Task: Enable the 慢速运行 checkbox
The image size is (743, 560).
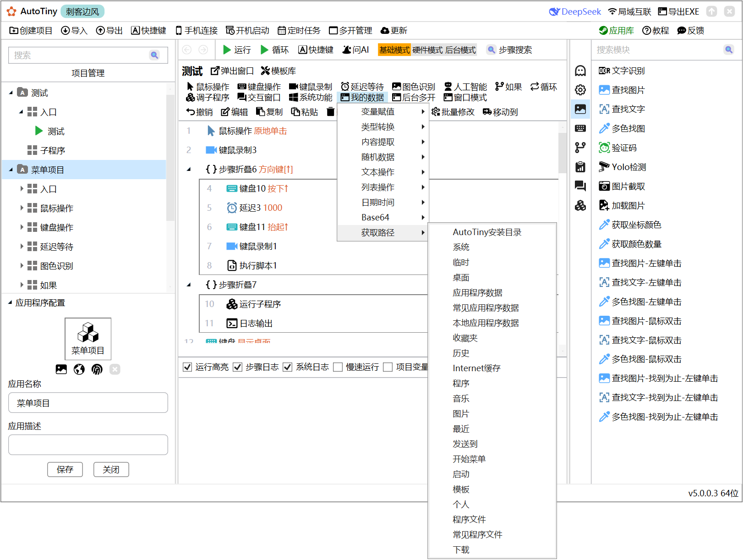Action: [x=338, y=367]
